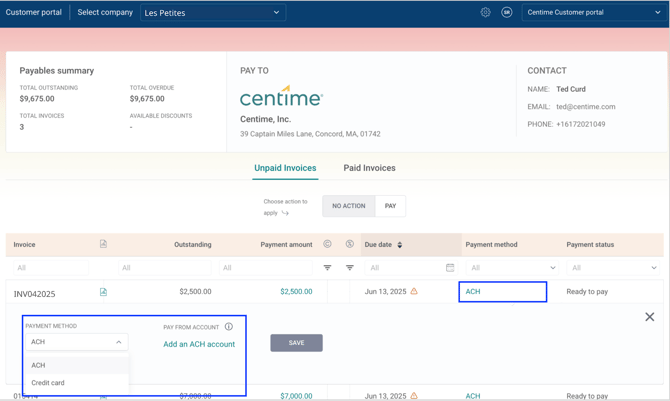Viewport: 670px width, 401px height.
Task: Open the Due date calendar picker
Action: tap(450, 268)
